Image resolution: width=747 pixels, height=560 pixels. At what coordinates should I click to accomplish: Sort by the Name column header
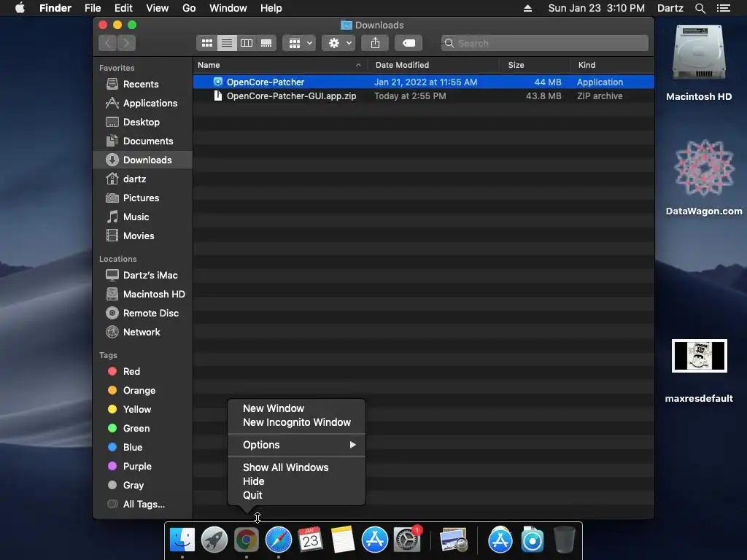(280, 65)
